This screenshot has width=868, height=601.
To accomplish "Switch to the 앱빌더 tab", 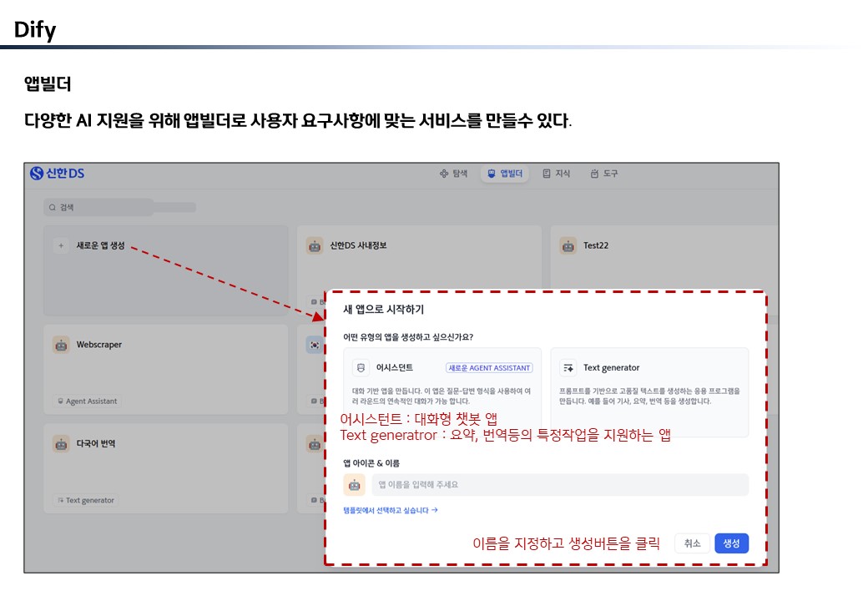I will pos(505,174).
